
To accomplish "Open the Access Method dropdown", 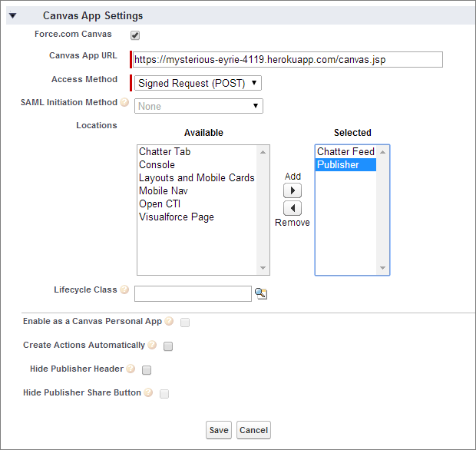I will (x=198, y=83).
